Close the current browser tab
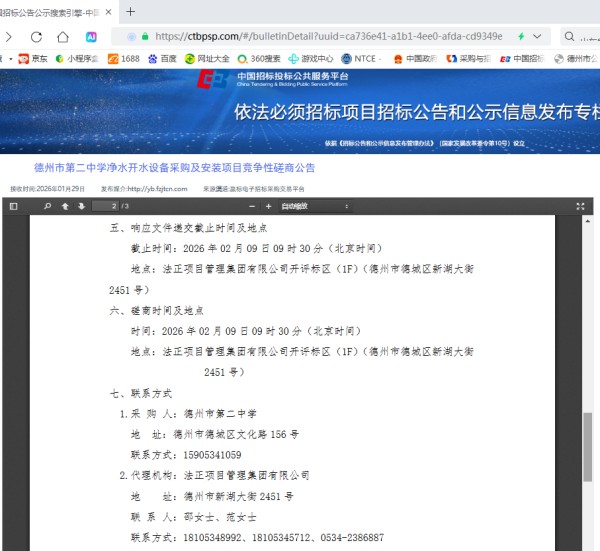 pyautogui.click(x=108, y=13)
